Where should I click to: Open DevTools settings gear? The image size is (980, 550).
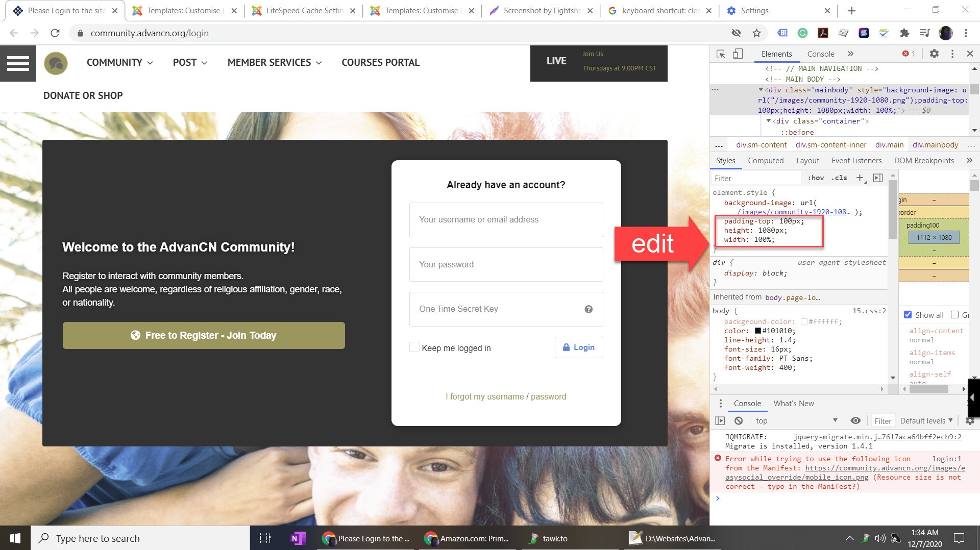934,54
